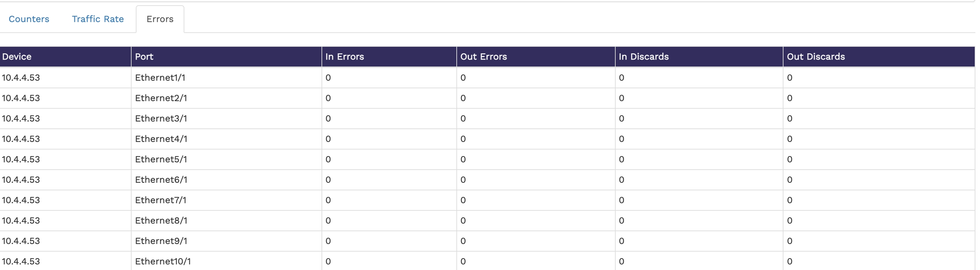The height and width of the screenshot is (270, 980).
Task: Click the Ethernet2/1 port cell
Action: (x=161, y=98)
